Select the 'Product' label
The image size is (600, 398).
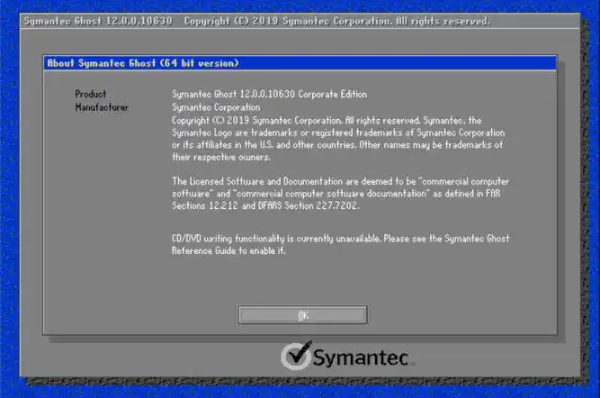point(91,94)
